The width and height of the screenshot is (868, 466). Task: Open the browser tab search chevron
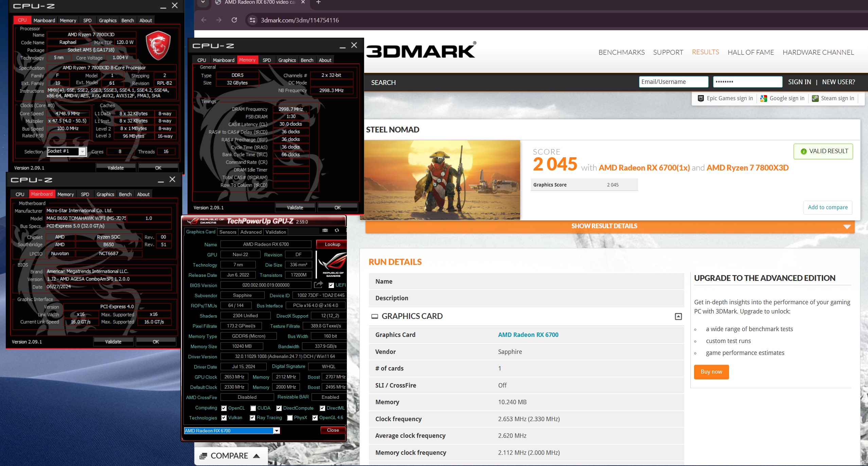(x=203, y=2)
